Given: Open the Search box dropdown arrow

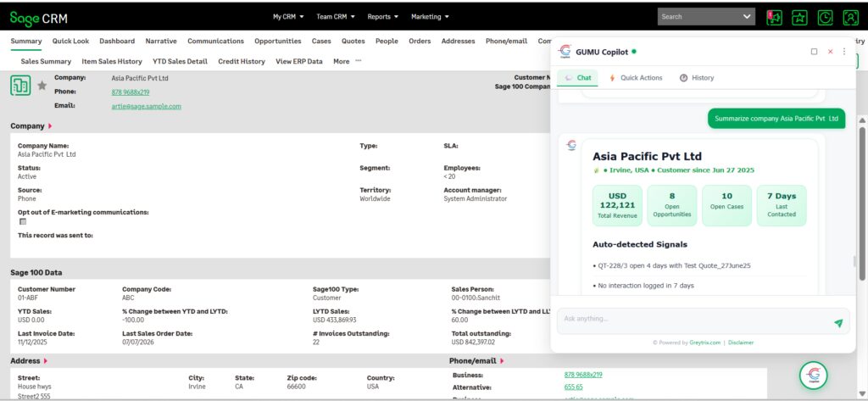Looking at the screenshot, I should 747,17.
